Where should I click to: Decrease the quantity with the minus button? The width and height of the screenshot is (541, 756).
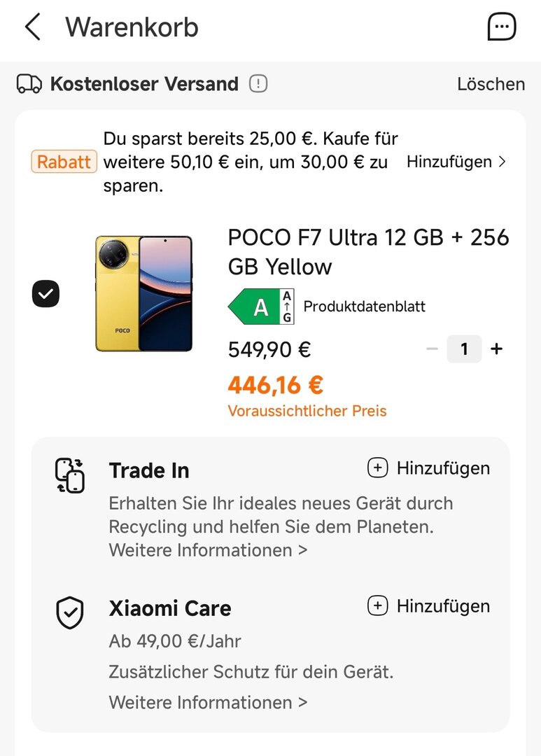tap(432, 349)
